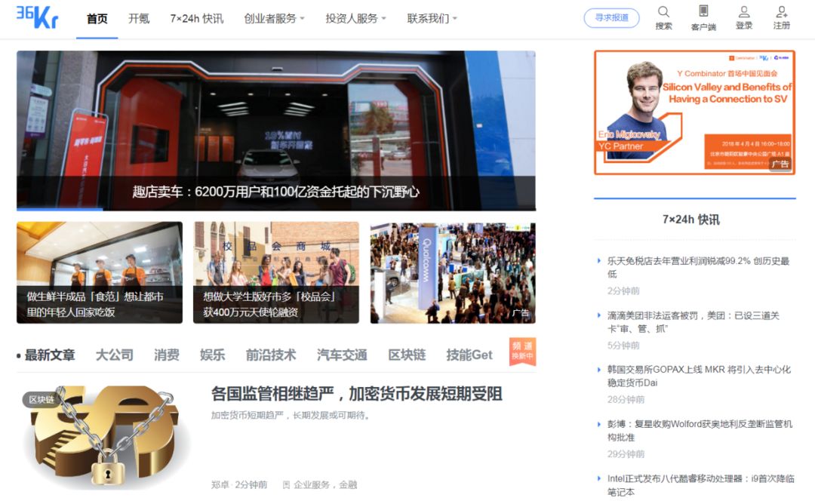Switch to the 技能Get tab
The height and width of the screenshot is (504, 815).
[x=469, y=355]
